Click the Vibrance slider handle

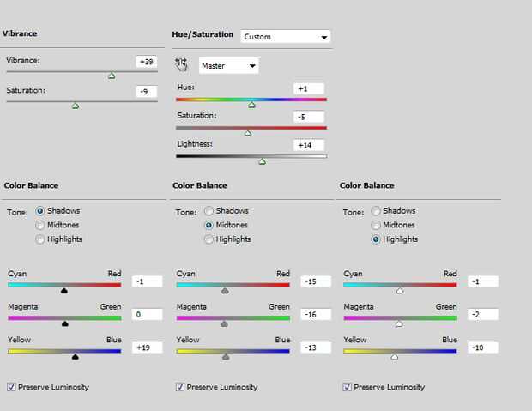pos(112,76)
